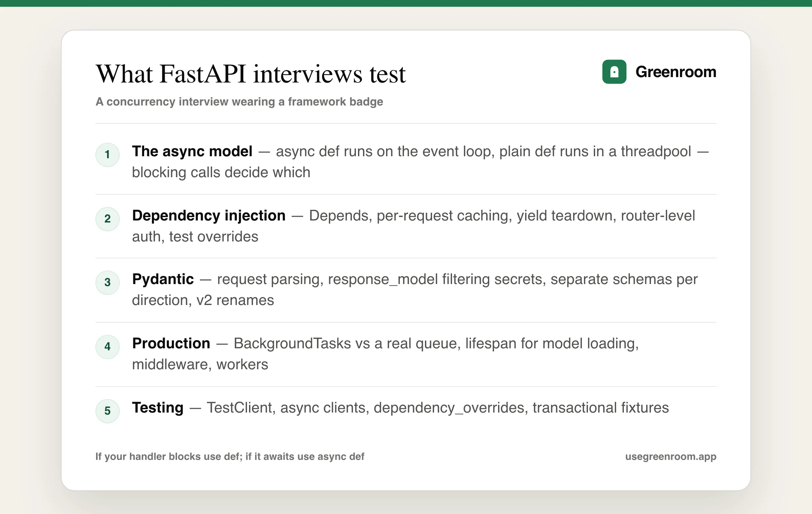Click the 'Testing' bold title

coord(158,408)
